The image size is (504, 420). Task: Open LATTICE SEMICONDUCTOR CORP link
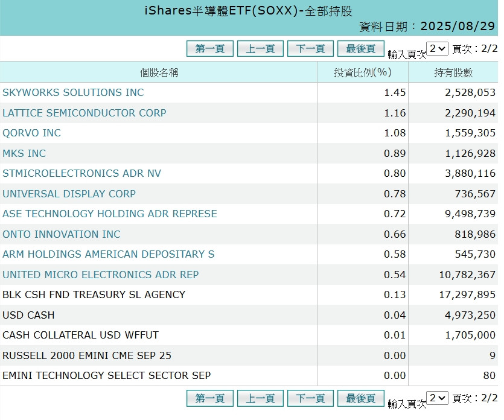(85, 113)
